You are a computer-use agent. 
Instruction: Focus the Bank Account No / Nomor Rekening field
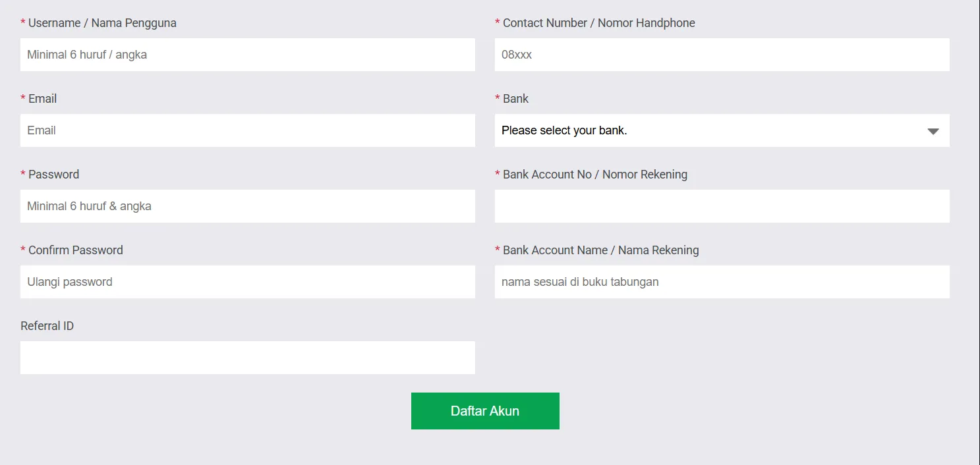(722, 206)
